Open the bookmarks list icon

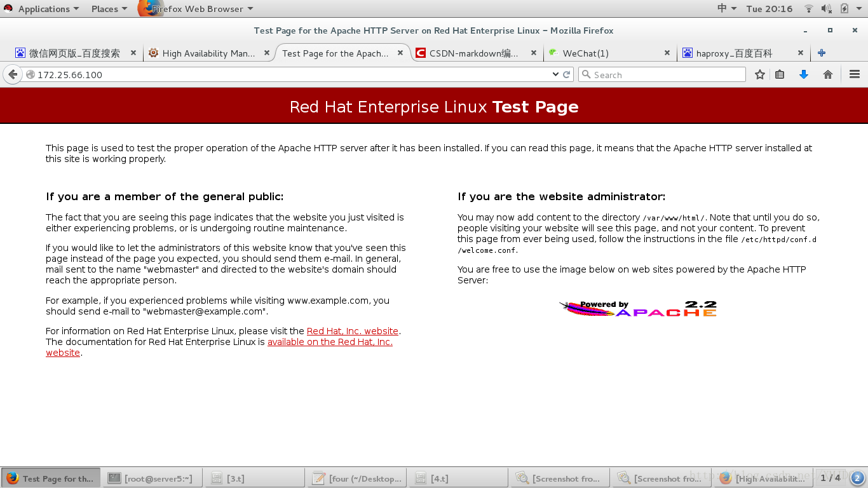[780, 74]
